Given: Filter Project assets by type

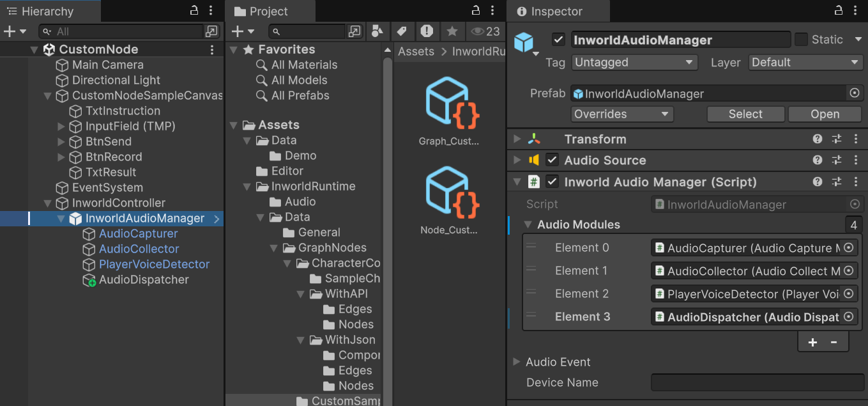Looking at the screenshot, I should (377, 31).
